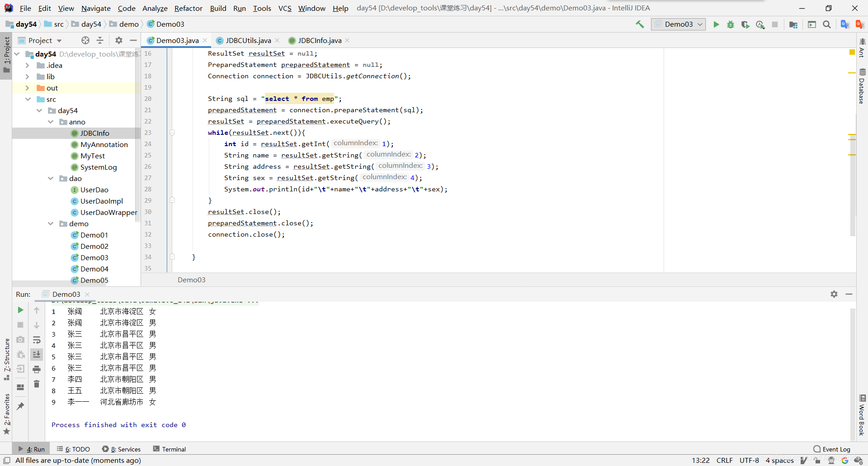Open Search Everywhere magnifier icon
Viewport: 868px width, 466px height.
(x=827, y=24)
